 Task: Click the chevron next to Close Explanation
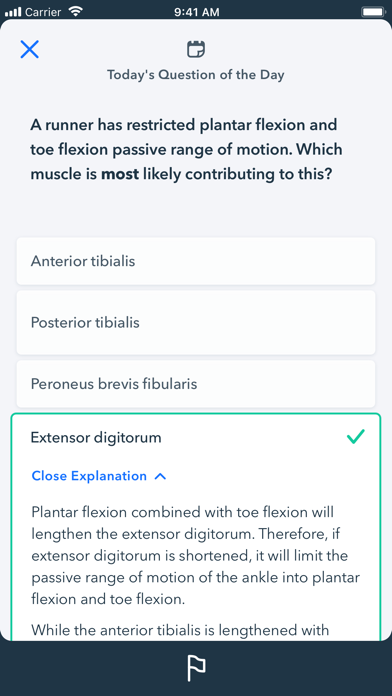(x=160, y=477)
